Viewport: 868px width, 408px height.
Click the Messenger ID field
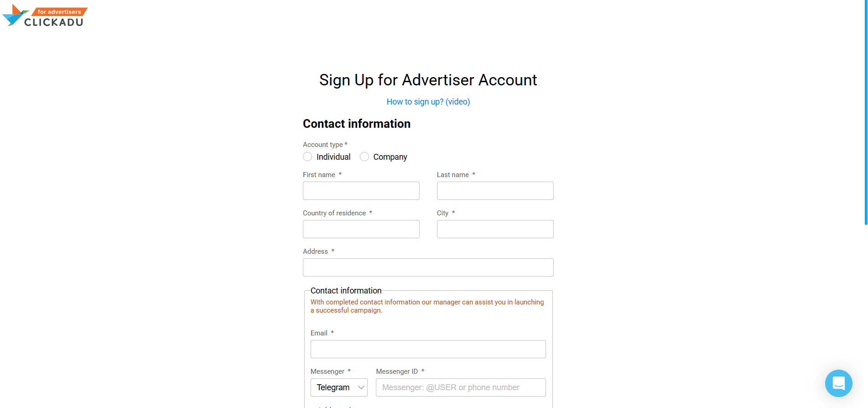pyautogui.click(x=461, y=387)
